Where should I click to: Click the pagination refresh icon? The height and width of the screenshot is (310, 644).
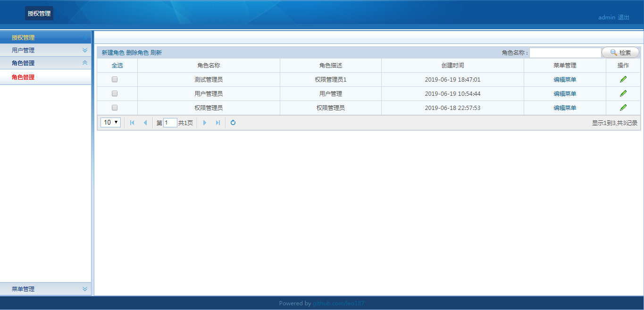(233, 123)
